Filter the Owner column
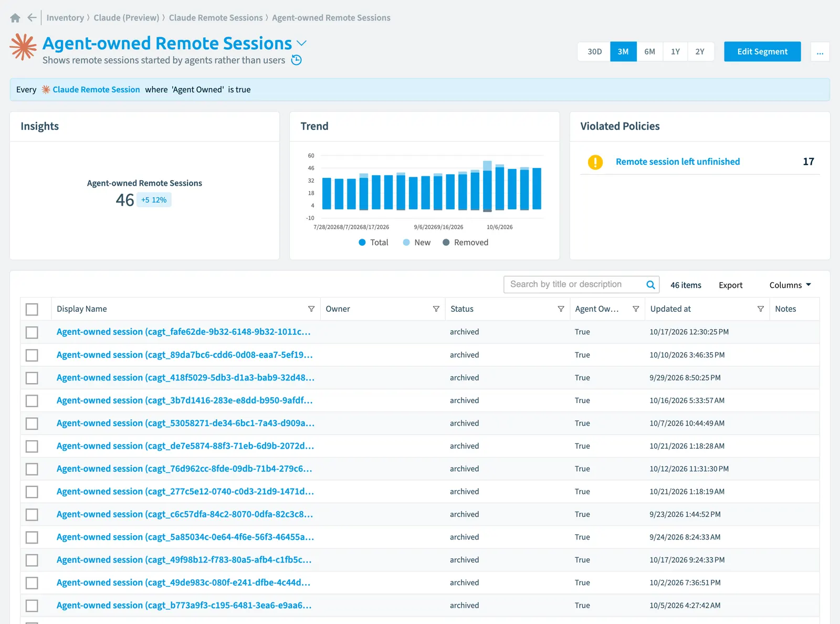Viewport: 840px width, 624px height. tap(436, 309)
